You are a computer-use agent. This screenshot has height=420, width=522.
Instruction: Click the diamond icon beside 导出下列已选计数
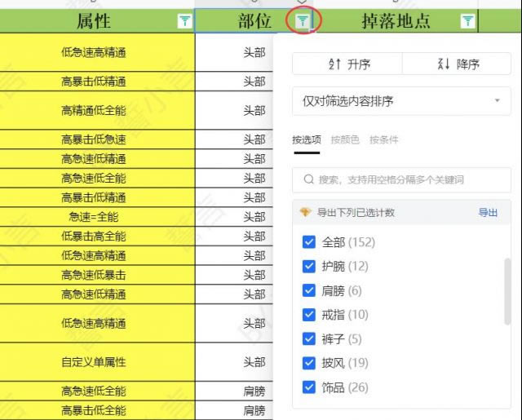tap(305, 212)
